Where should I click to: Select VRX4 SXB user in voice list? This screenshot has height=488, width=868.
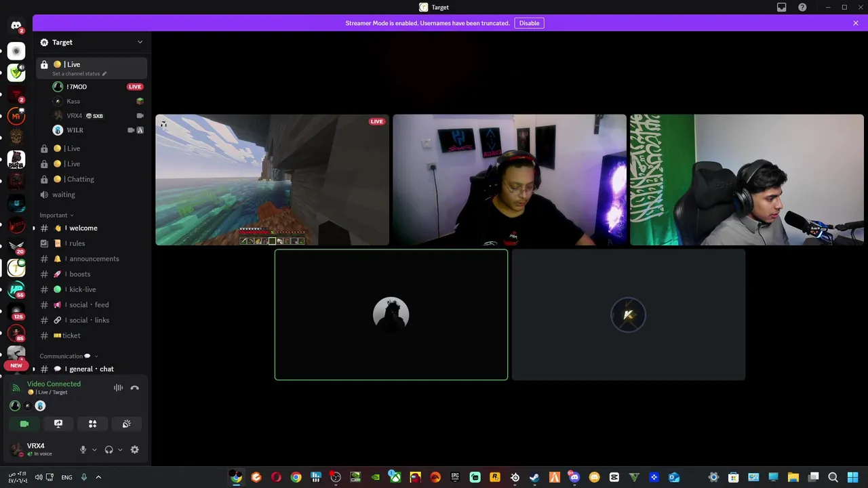coord(98,116)
